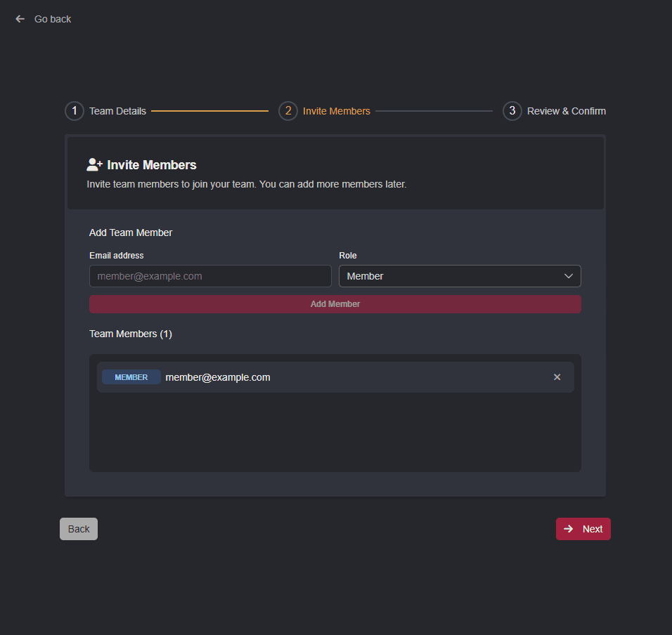The height and width of the screenshot is (635, 672).
Task: Click the Back button
Action: 79,529
